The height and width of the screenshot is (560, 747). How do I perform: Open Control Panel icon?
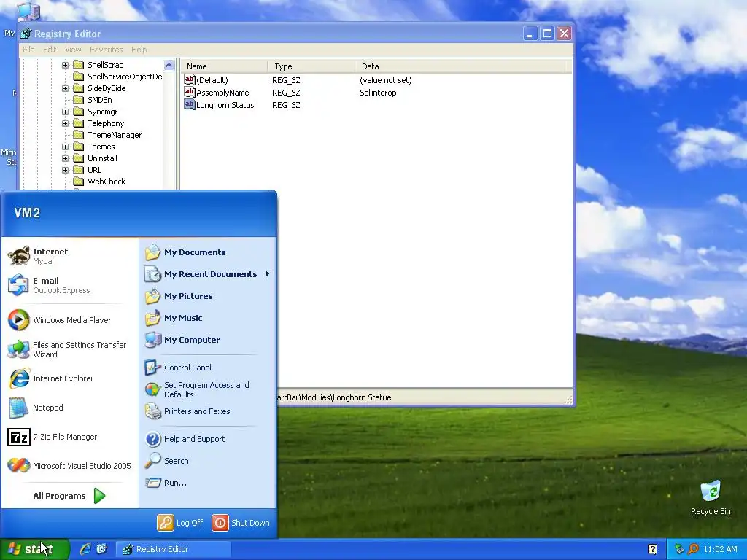click(153, 367)
